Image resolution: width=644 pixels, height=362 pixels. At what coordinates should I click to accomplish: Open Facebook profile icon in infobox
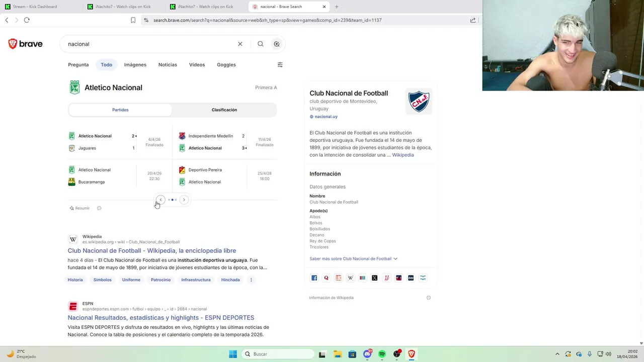click(314, 278)
